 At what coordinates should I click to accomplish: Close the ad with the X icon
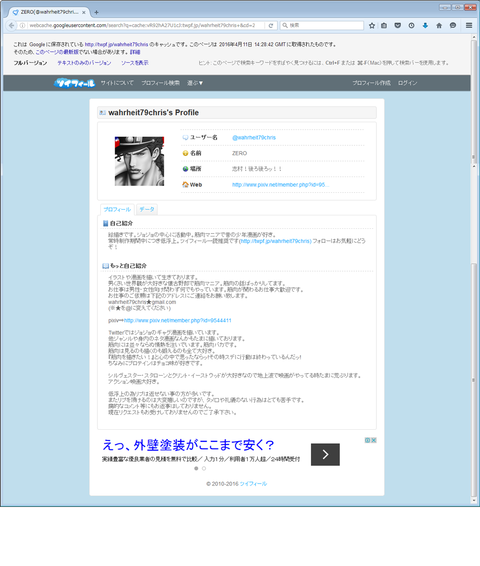click(x=374, y=440)
